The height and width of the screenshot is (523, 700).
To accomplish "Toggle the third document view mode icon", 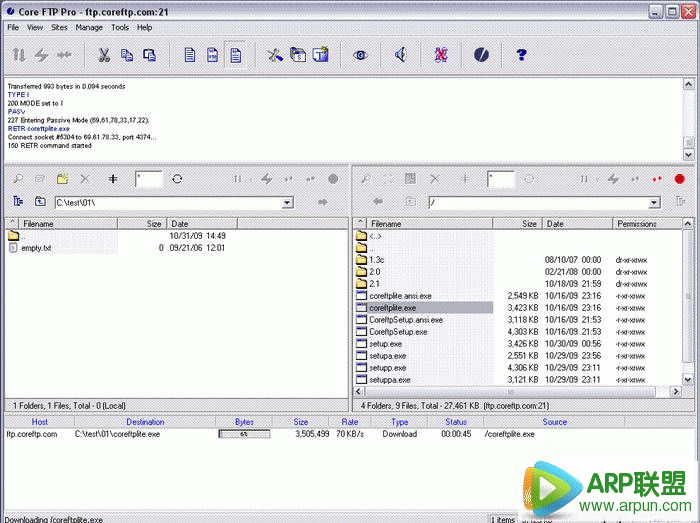I will tap(236, 55).
